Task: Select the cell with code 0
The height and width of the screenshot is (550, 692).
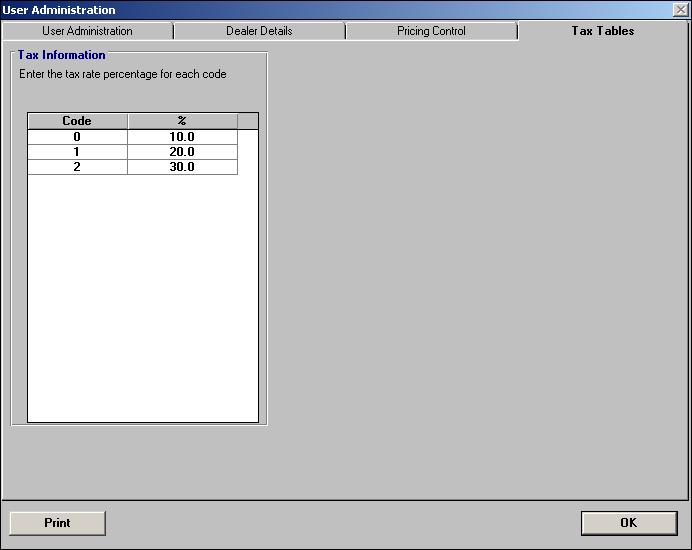Action: tap(77, 137)
